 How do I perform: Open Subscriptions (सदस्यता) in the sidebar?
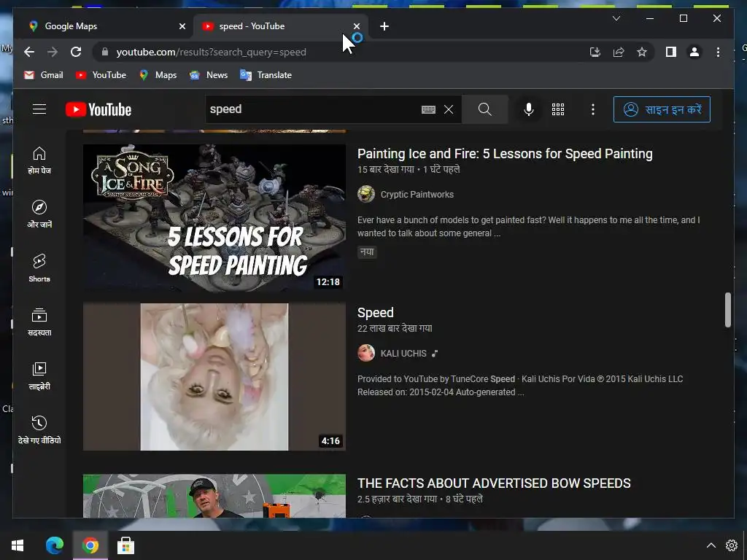pos(39,322)
